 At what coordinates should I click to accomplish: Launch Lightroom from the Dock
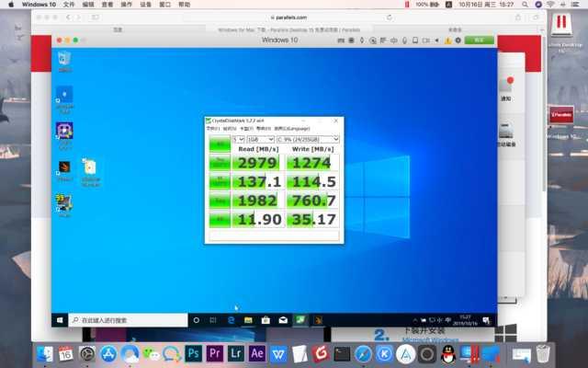[x=236, y=353]
